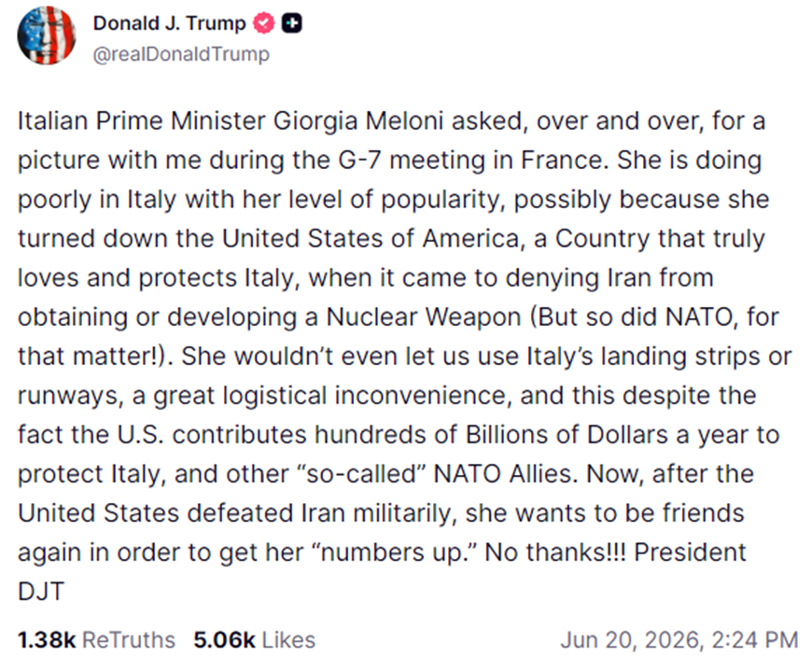Click the No thanks!!! text
Image resolution: width=812 pixels, height=658 pixels.
pos(555,553)
